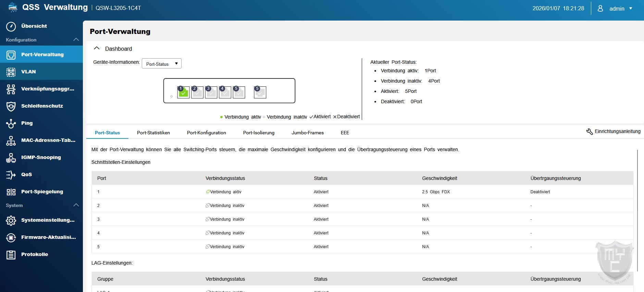This screenshot has height=292, width=644.
Task: Collapse the Konfiguration sidebar group
Action: [76, 40]
